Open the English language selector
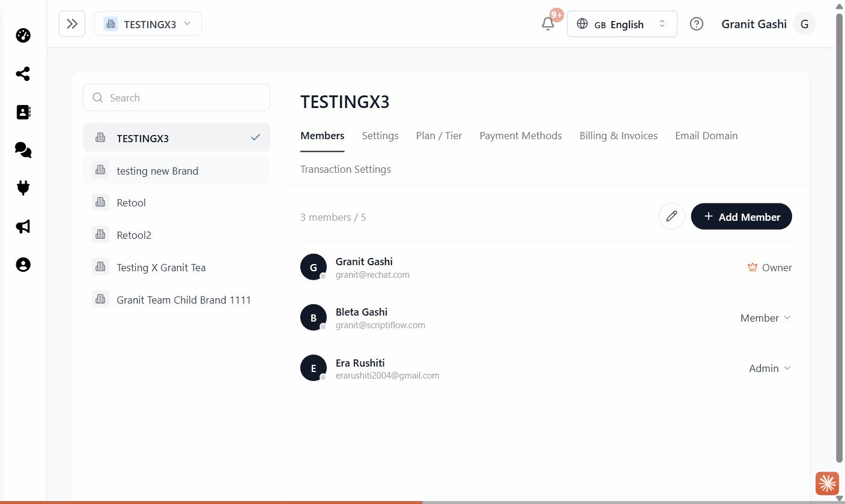Image resolution: width=845 pixels, height=504 pixels. [622, 24]
